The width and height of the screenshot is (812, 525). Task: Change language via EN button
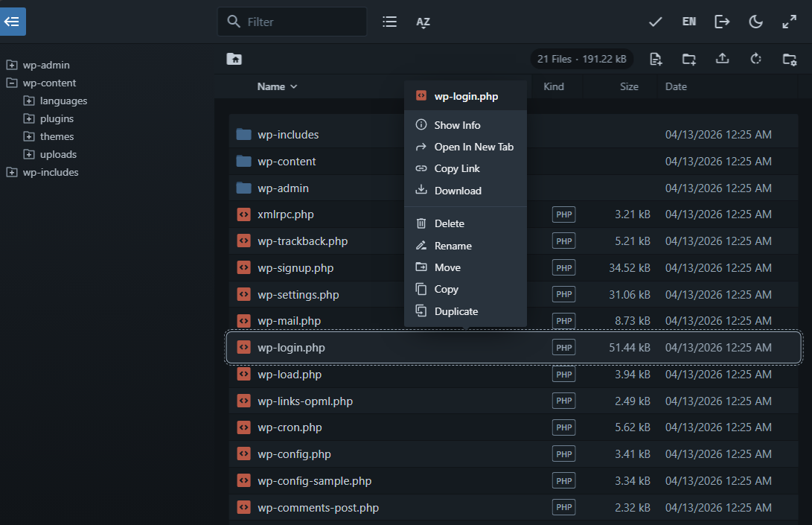coord(688,22)
